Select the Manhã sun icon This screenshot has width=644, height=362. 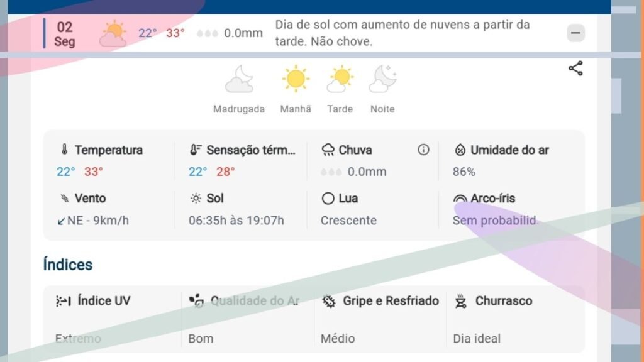[296, 79]
